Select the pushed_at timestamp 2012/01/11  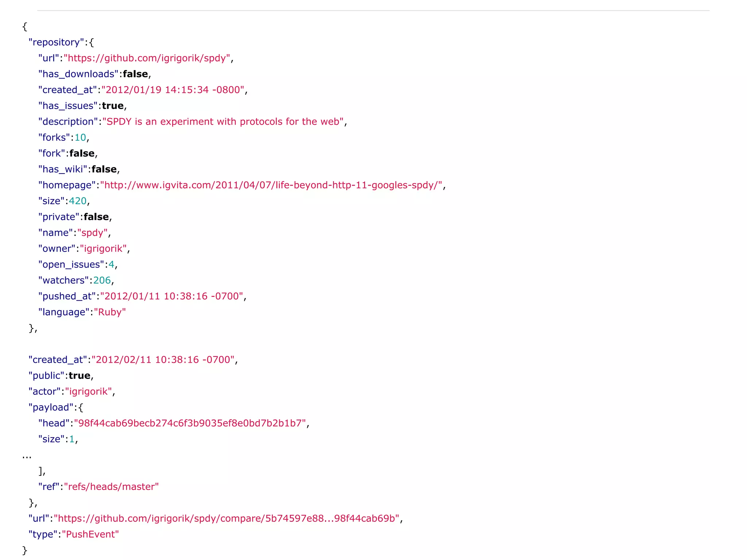click(x=172, y=296)
